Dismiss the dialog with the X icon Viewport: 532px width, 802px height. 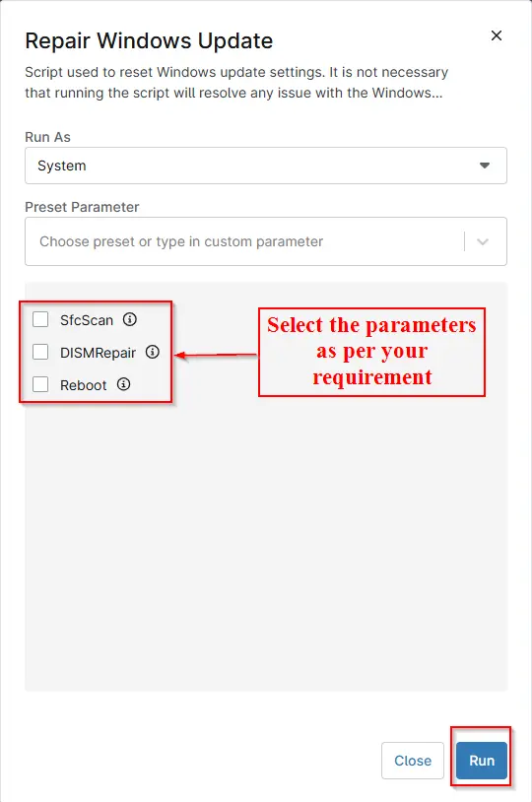pyautogui.click(x=497, y=35)
